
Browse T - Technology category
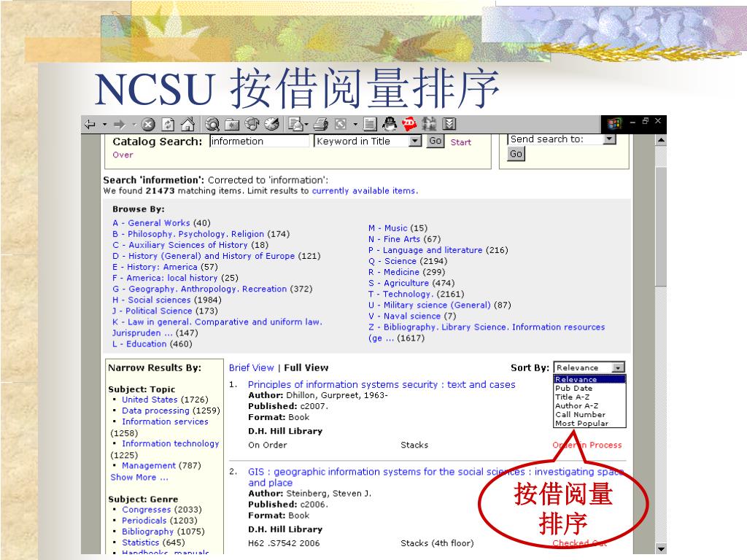tap(400, 294)
